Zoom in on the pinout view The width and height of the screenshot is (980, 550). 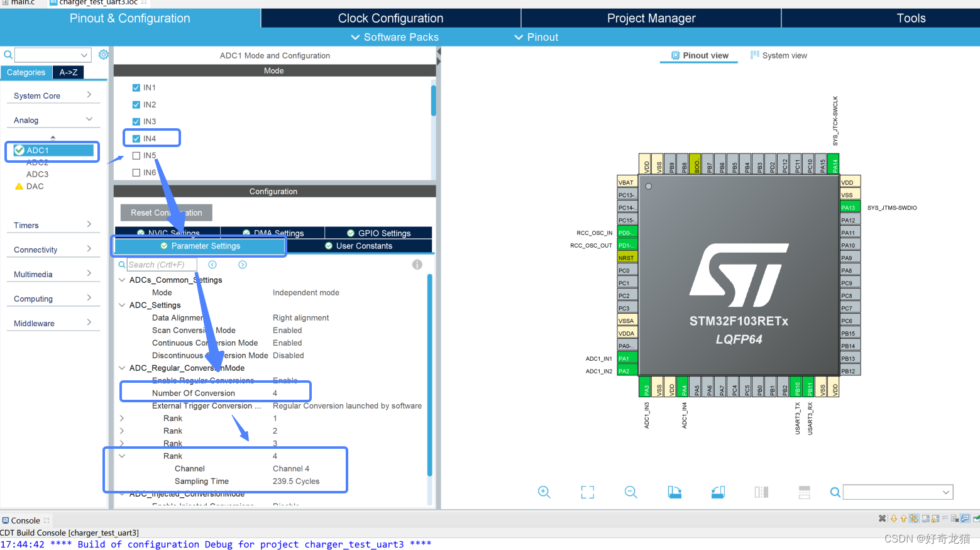(544, 492)
